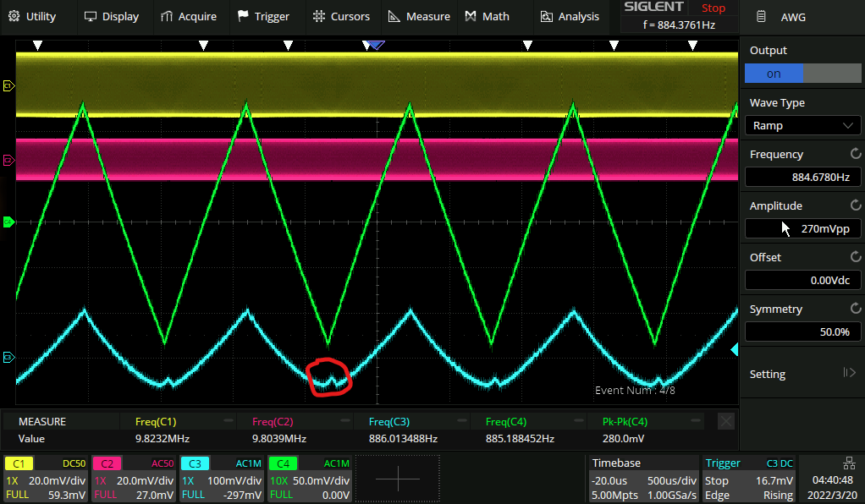Click the Amplitude reset icon
The height and width of the screenshot is (504, 865).
click(x=856, y=206)
